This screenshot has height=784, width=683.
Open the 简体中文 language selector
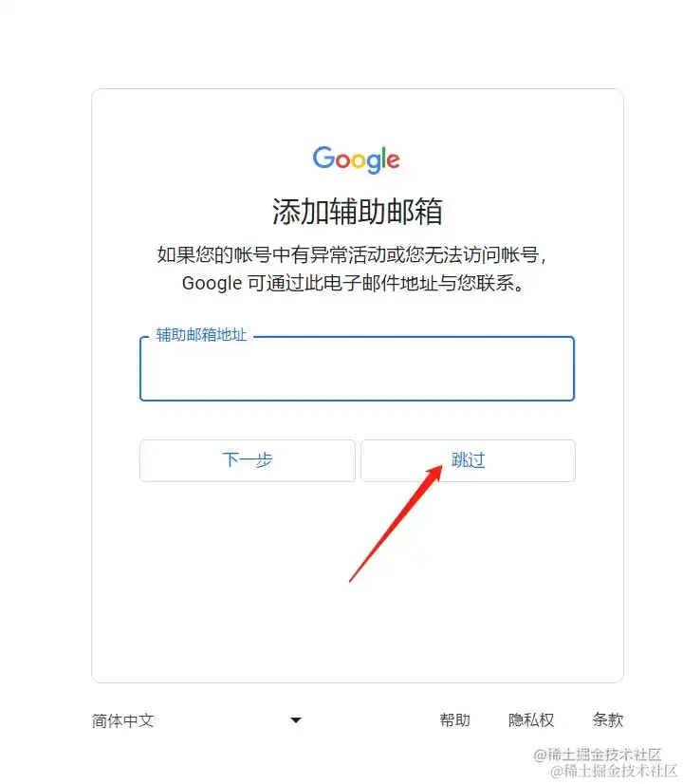[197, 720]
